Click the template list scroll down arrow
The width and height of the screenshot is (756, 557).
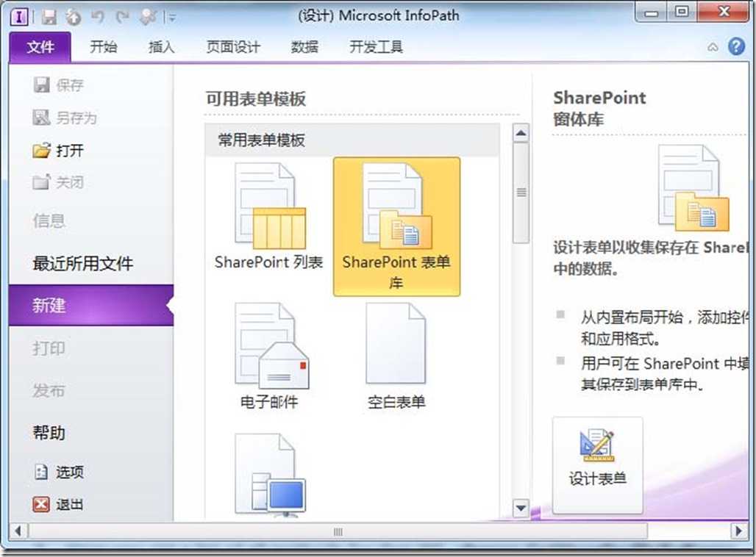(521, 508)
